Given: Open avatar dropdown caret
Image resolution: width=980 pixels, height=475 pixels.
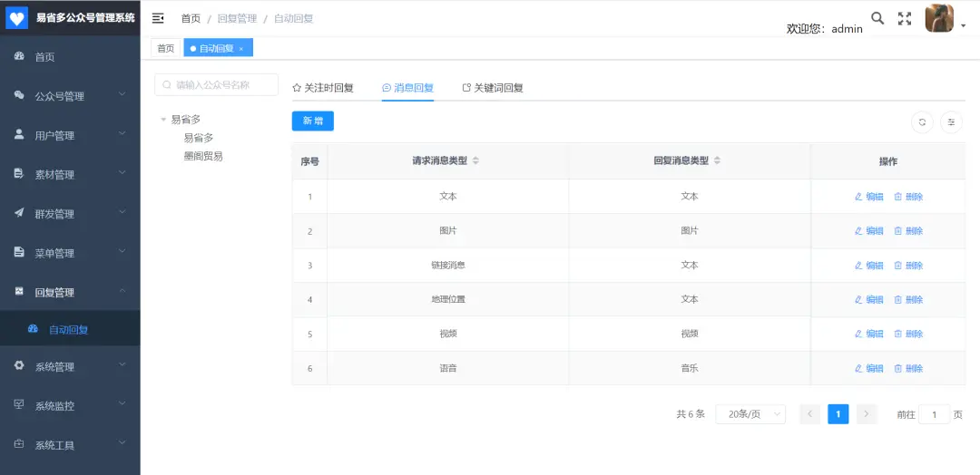Looking at the screenshot, I should pyautogui.click(x=963, y=26).
